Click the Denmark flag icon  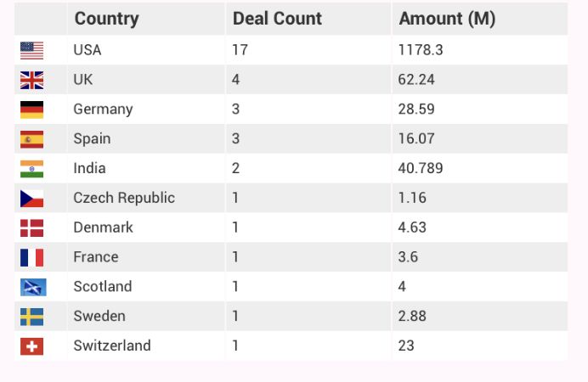(x=31, y=228)
